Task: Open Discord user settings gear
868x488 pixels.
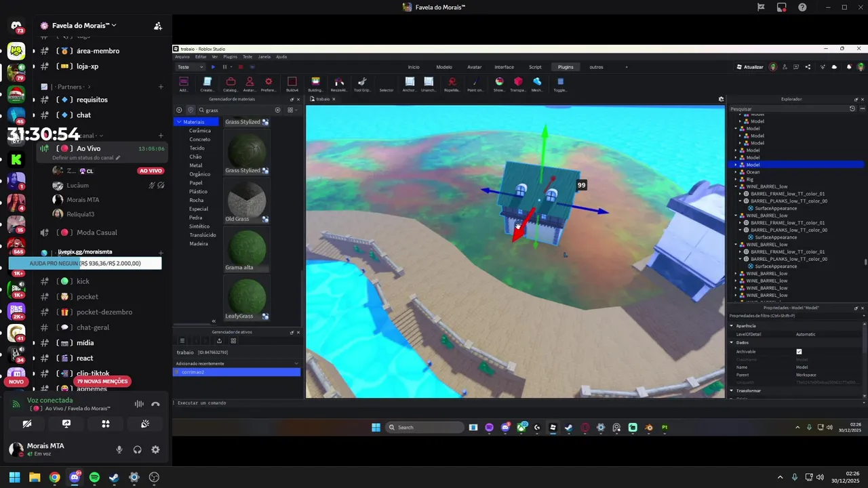Action: pos(155,449)
